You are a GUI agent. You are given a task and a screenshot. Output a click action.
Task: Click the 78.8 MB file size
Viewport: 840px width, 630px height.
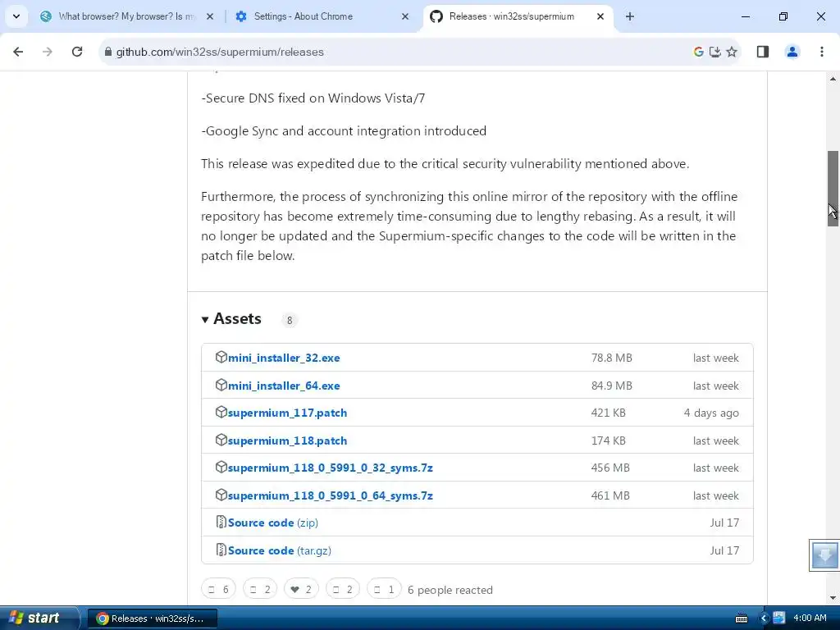click(611, 358)
